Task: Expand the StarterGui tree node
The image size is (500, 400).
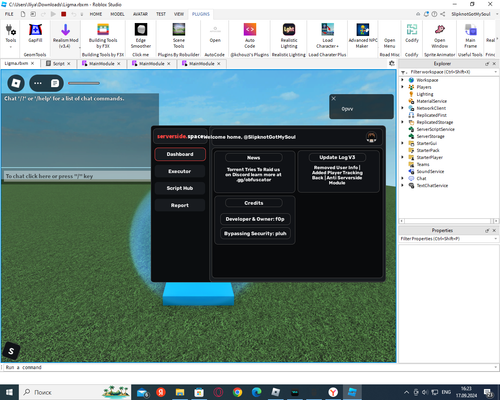Action: pos(402,143)
